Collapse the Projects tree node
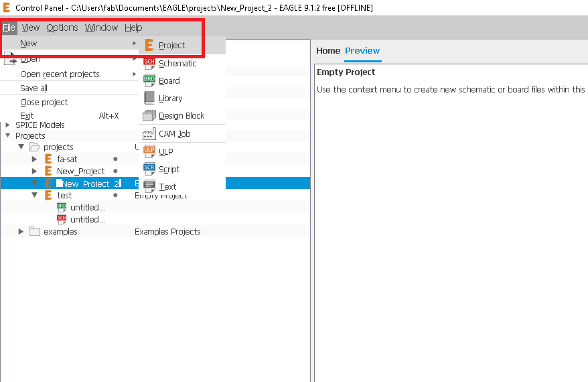Image resolution: width=588 pixels, height=382 pixels. click(x=7, y=135)
